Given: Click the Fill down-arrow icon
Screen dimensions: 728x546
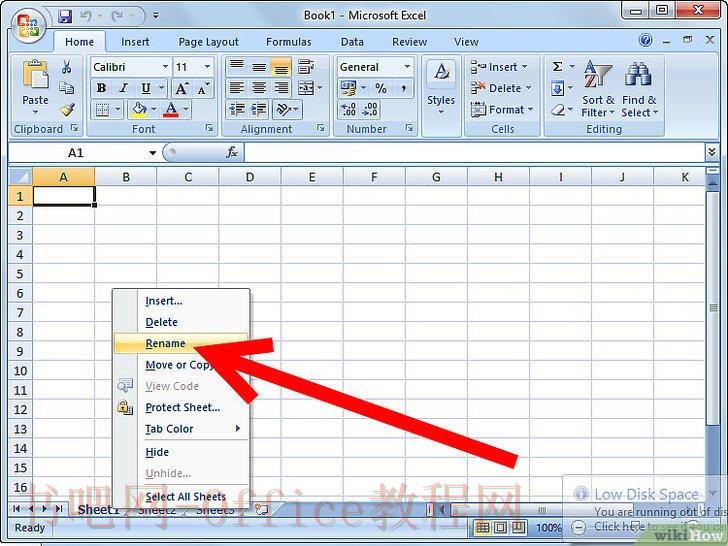Looking at the screenshot, I should click(558, 88).
